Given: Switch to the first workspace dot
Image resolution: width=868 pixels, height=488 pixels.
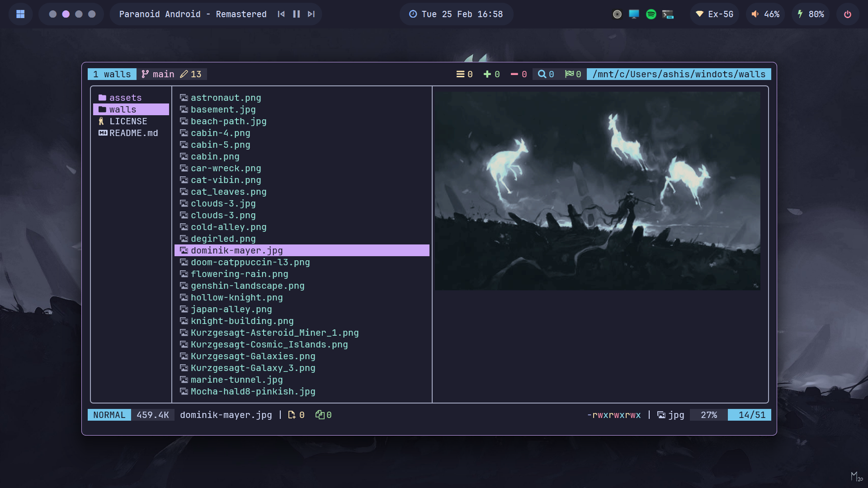Looking at the screenshot, I should coord(53,14).
